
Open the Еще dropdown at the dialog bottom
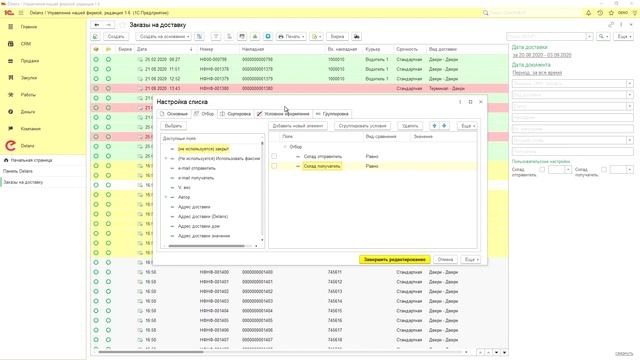point(471,260)
